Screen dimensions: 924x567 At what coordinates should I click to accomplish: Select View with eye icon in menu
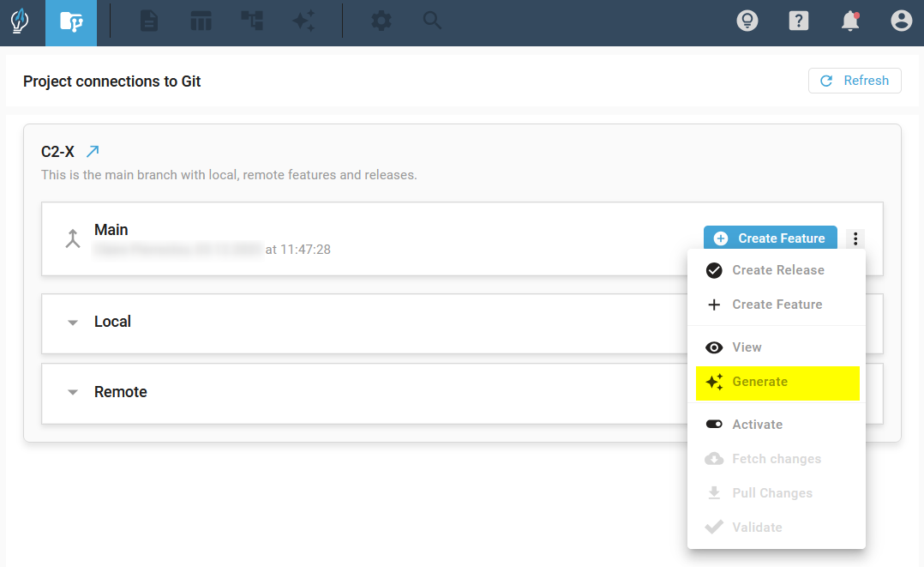747,347
